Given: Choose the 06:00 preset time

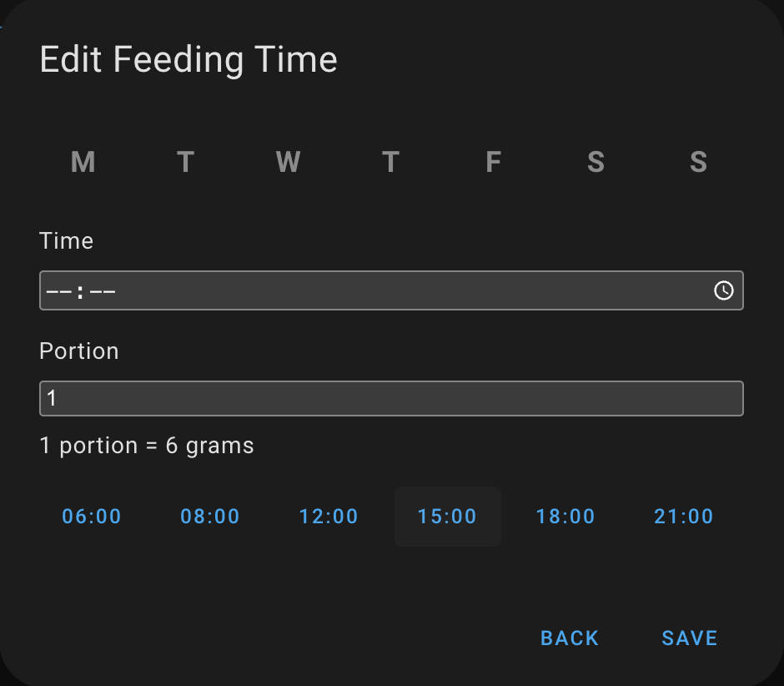Looking at the screenshot, I should 92,517.
